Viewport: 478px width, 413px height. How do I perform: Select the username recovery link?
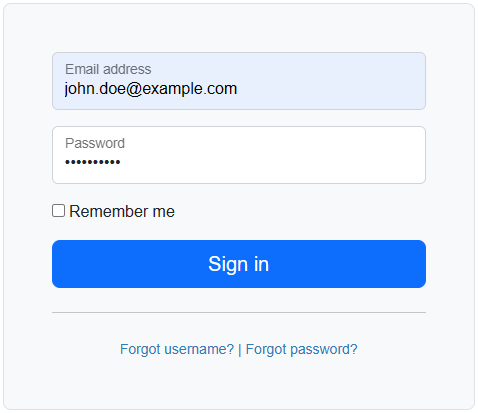(x=177, y=349)
